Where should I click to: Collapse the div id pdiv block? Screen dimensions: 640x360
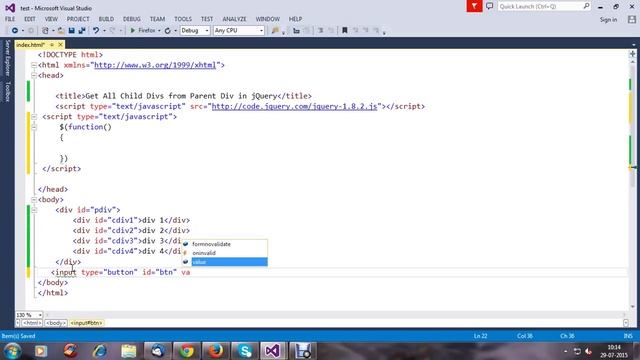click(x=34, y=210)
